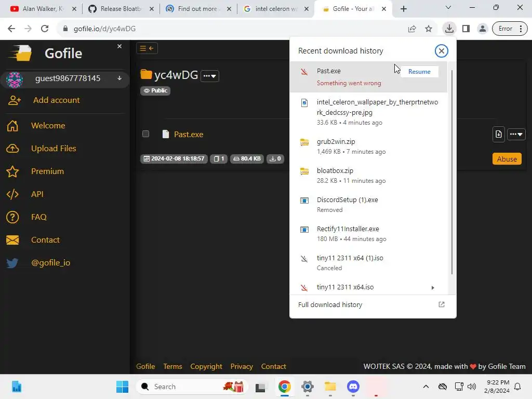Screen dimensions: 532x399
Task: Reload the Gofile page
Action: 45,29
